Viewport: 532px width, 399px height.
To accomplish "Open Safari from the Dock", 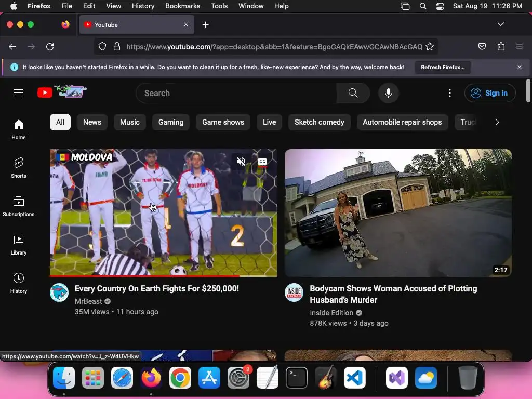I will (122, 378).
